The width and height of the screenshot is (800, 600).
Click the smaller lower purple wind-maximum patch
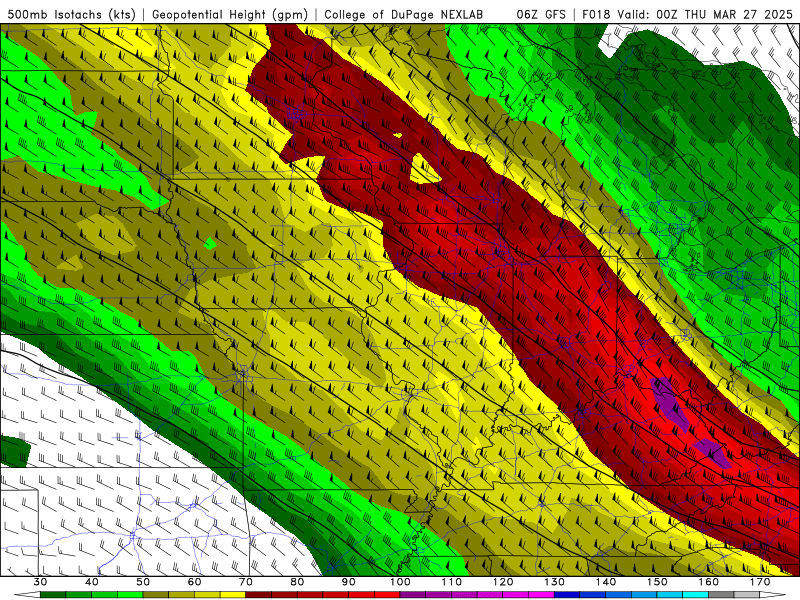point(713,453)
